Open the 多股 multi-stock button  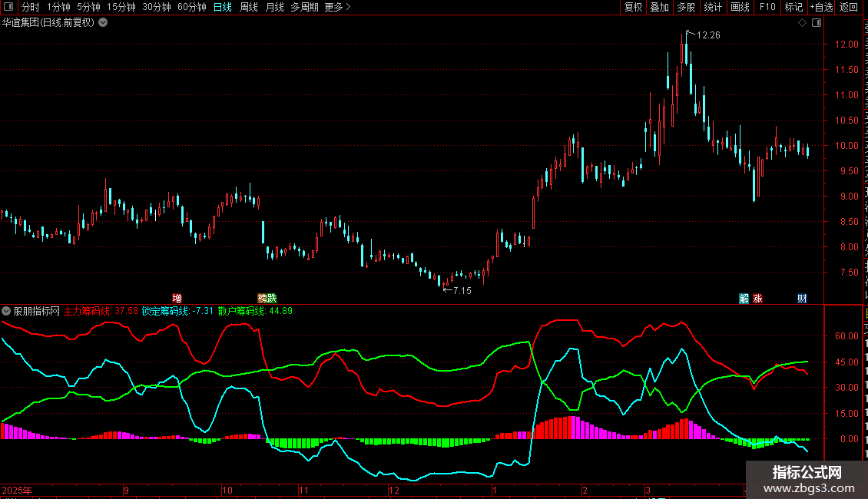coord(686,7)
